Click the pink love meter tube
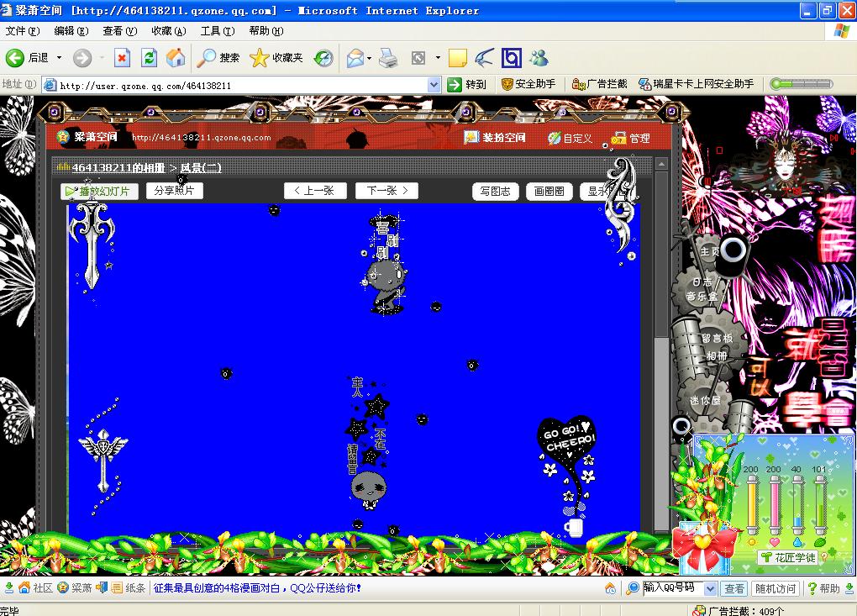This screenshot has width=857, height=616. pyautogui.click(x=774, y=506)
